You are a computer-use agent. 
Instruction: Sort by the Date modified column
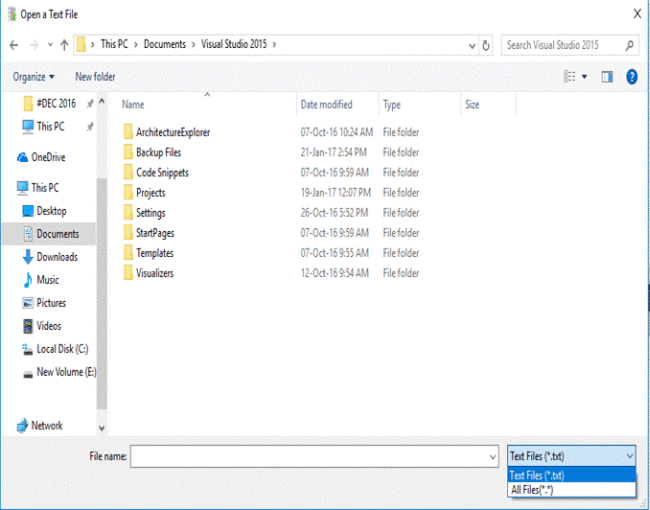coord(326,104)
